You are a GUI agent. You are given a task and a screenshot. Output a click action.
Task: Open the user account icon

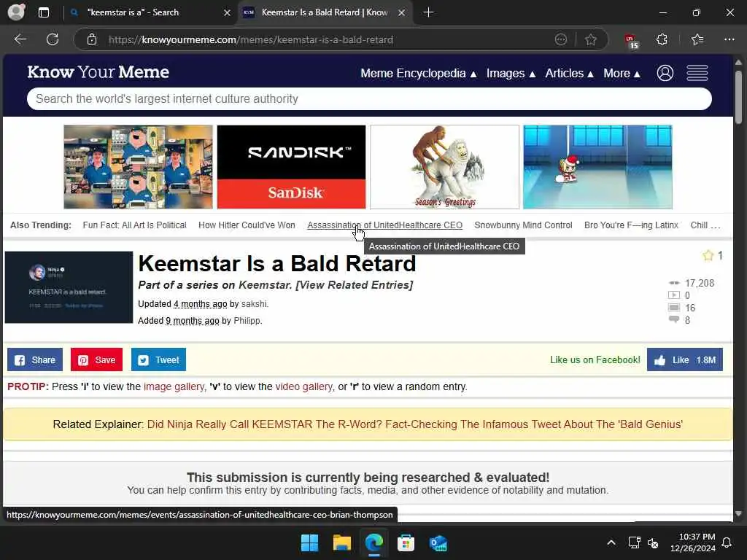pos(665,73)
